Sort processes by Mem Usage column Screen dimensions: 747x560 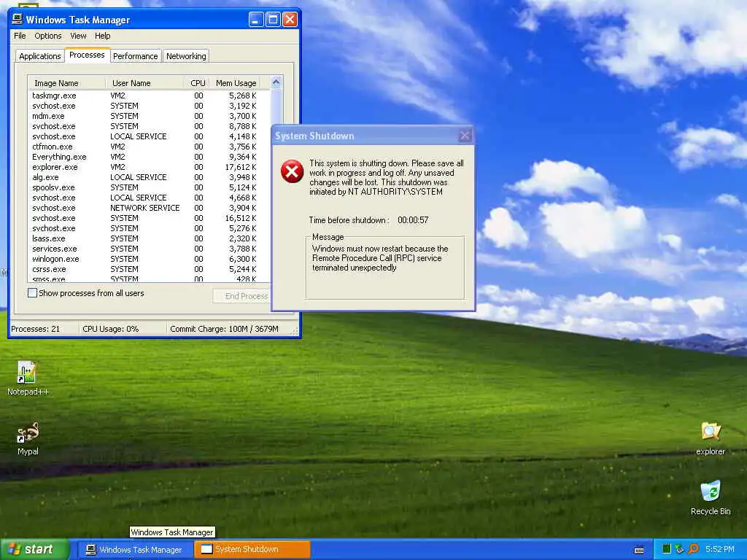235,83
